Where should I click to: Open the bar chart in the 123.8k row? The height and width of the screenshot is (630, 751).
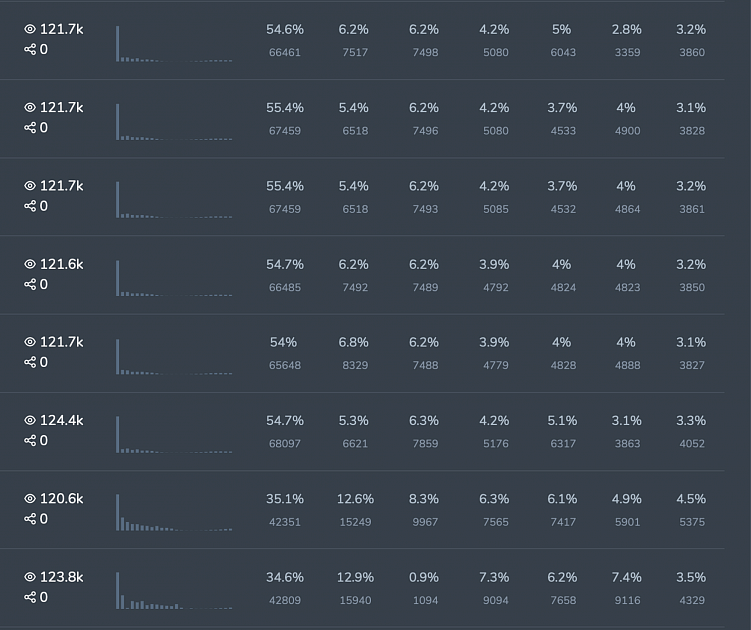coord(174,590)
